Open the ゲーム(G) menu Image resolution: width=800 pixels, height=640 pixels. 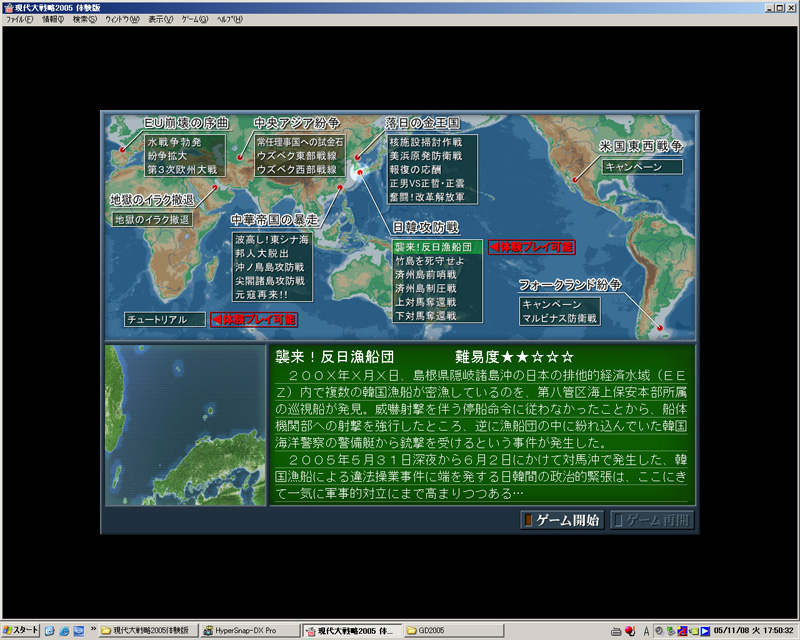click(x=195, y=19)
